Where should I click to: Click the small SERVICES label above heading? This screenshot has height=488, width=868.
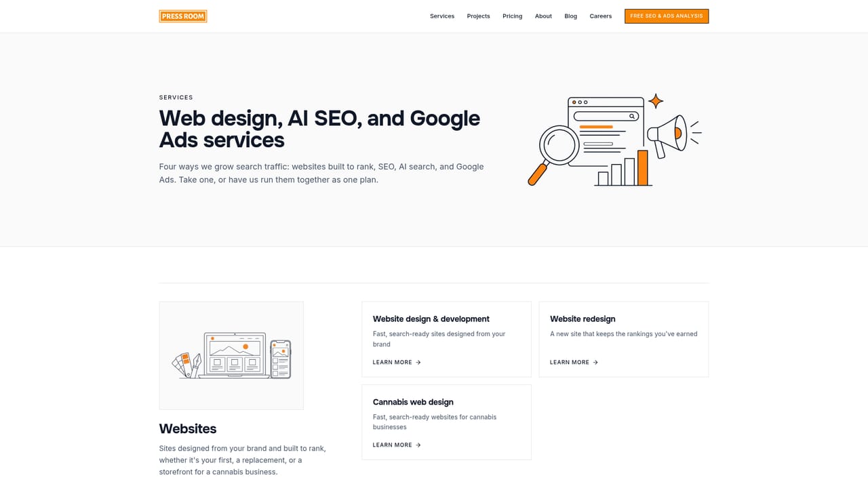[x=176, y=98]
